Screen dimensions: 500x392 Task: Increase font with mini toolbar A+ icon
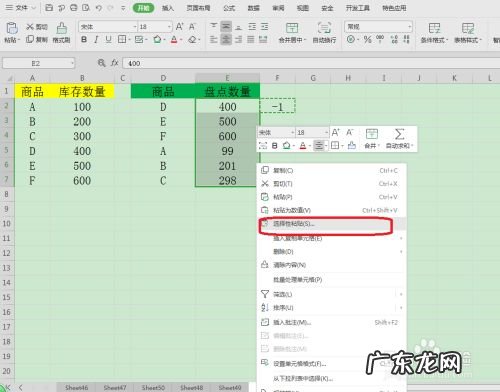[x=336, y=133]
